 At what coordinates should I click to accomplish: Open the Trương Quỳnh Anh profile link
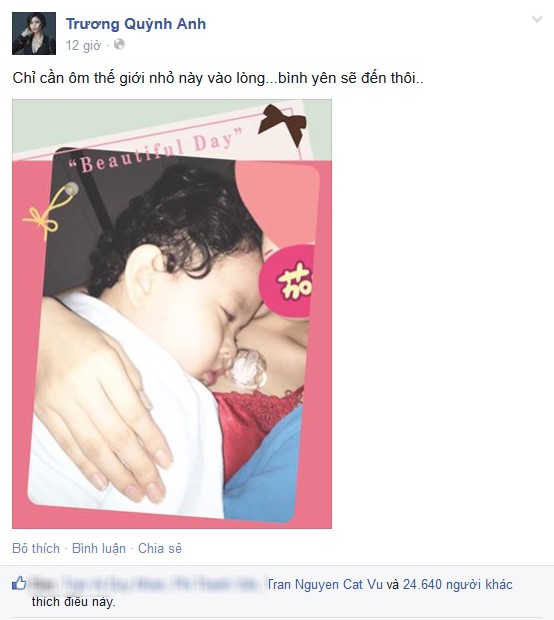click(x=136, y=24)
